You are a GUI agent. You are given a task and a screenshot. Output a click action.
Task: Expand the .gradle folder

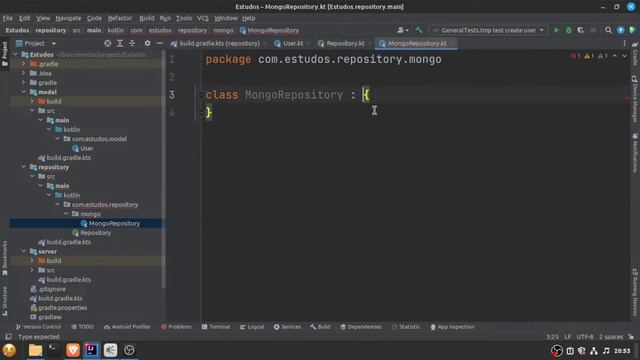pos(24,64)
